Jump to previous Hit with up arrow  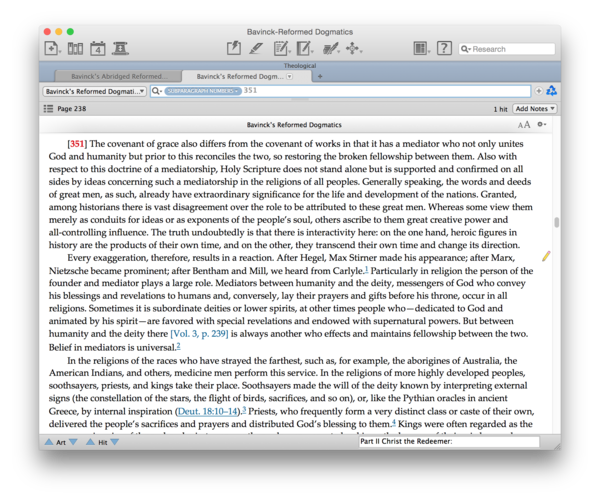tap(90, 442)
